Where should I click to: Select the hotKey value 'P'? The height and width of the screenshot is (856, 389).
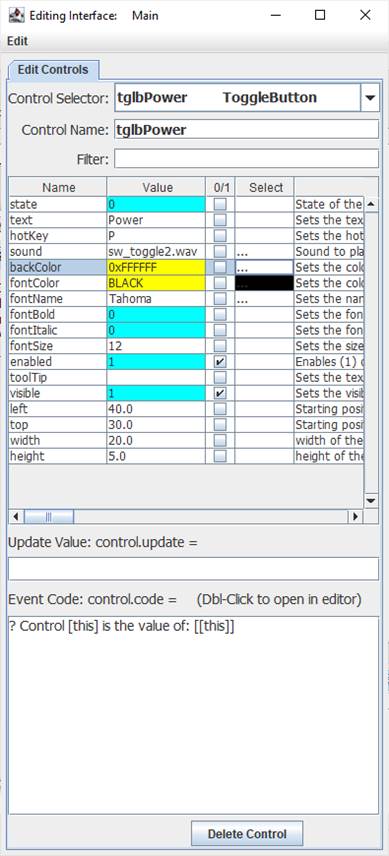click(x=156, y=236)
